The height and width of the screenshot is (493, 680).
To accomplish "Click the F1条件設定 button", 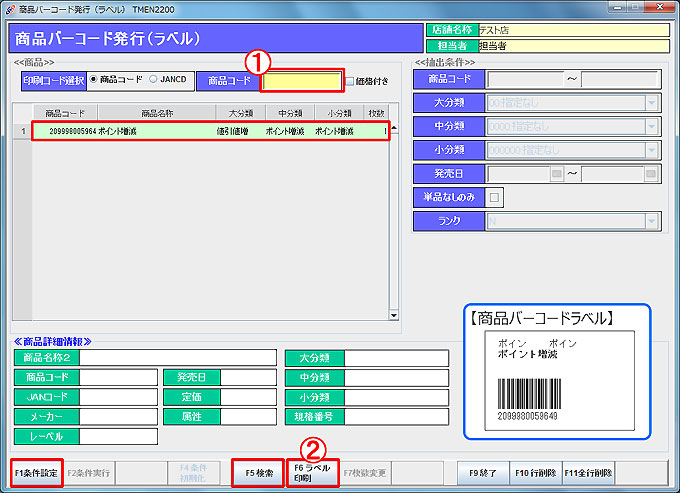I will pos(36,473).
